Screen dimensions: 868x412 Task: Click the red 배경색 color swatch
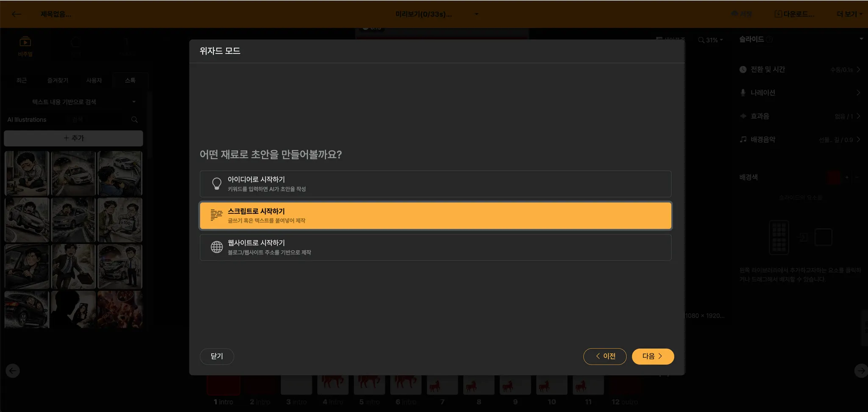[834, 177]
